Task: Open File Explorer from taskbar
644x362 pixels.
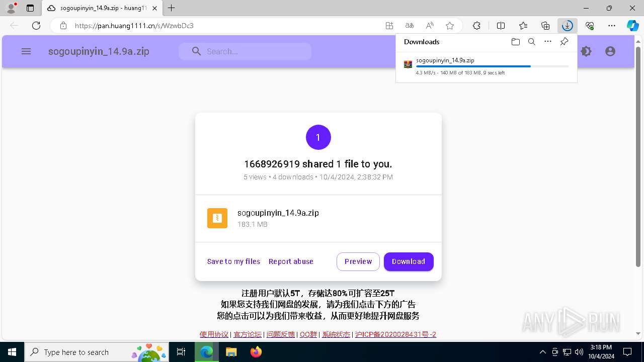Action: pyautogui.click(x=231, y=352)
